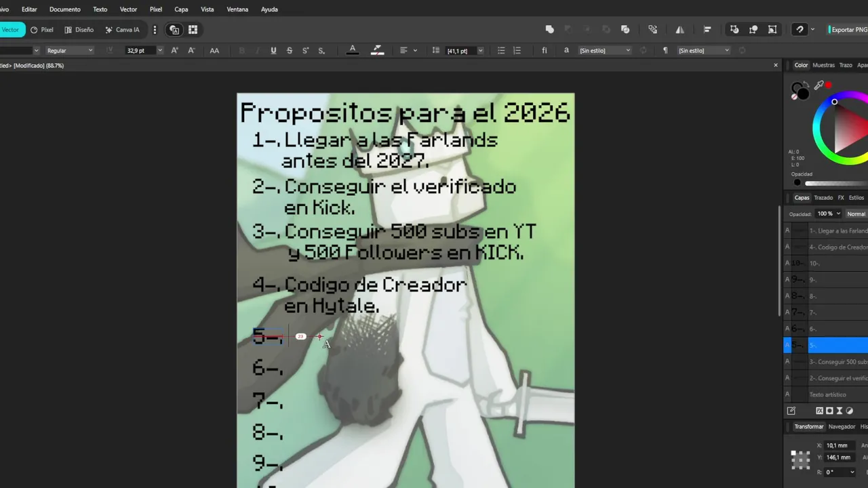Viewport: 868px width, 488px height.
Task: Toggle bold formatting
Action: [x=241, y=50]
